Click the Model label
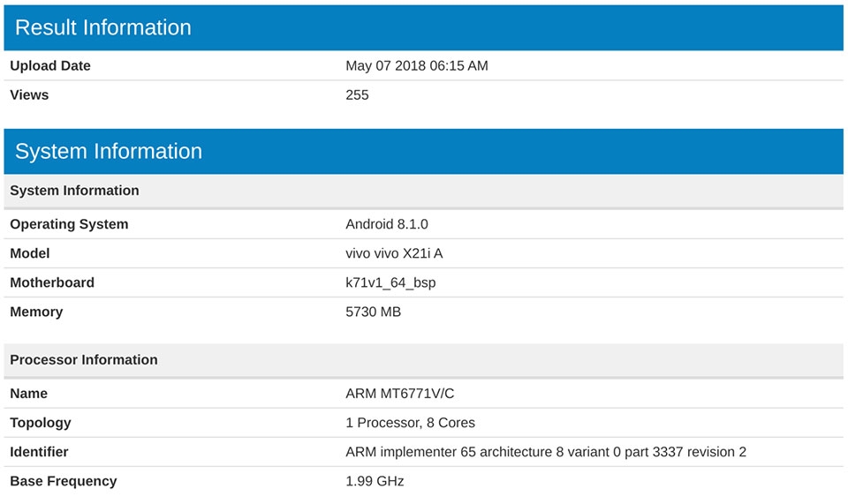This screenshot has width=848, height=504. (x=30, y=253)
